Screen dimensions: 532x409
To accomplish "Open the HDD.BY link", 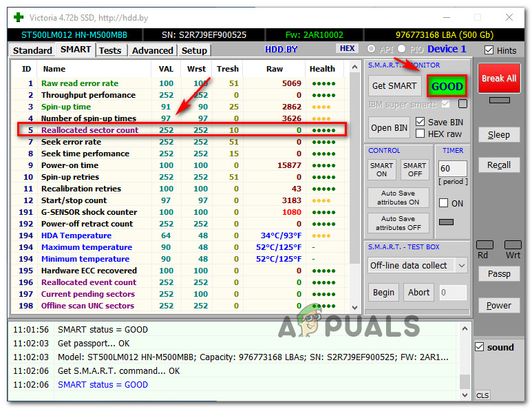I will click(281, 50).
